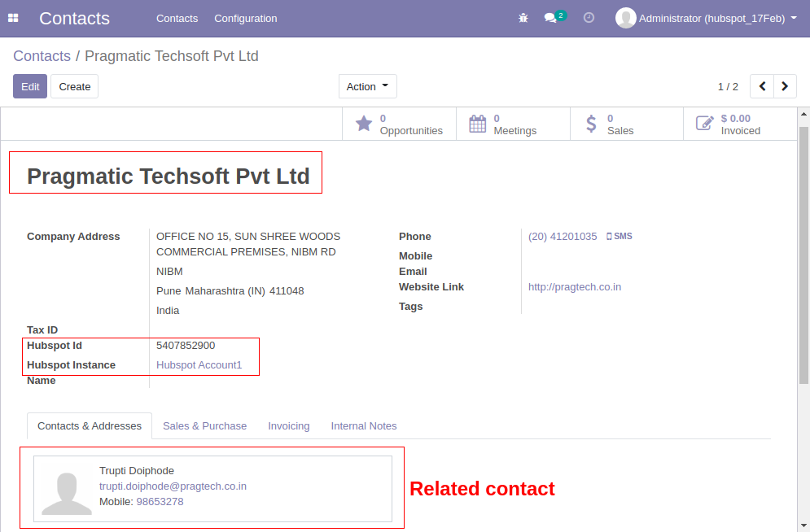
Task: Switch to the Internal Notes tab
Action: coord(364,425)
